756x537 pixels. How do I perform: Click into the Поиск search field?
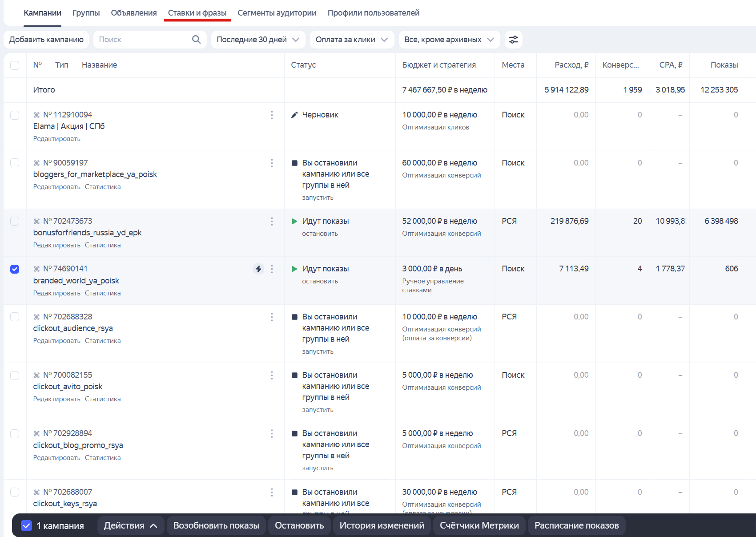[x=142, y=40]
